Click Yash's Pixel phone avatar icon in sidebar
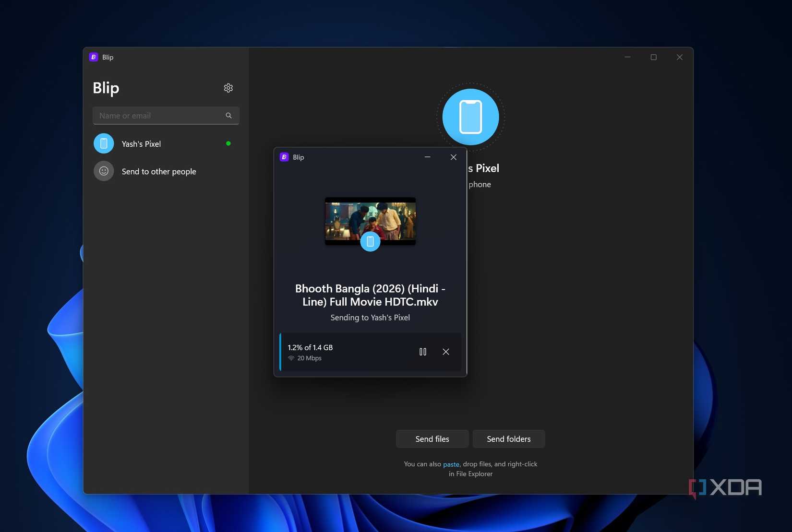792x532 pixels. point(104,143)
